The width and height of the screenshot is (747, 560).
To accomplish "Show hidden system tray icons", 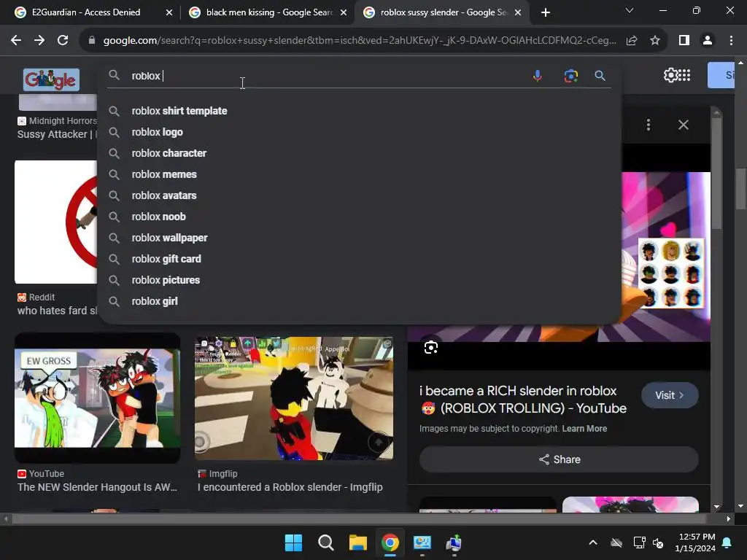I will click(592, 542).
